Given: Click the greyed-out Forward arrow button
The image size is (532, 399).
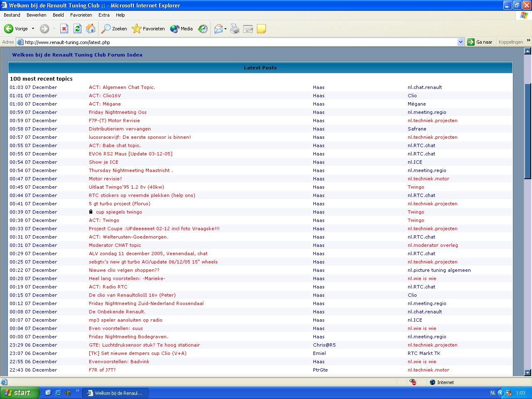Looking at the screenshot, I should point(44,29).
